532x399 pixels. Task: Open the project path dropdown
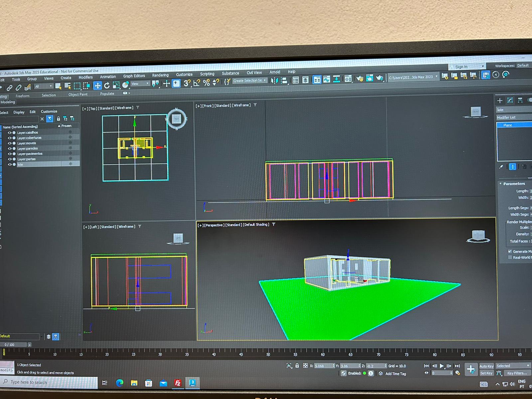coord(414,77)
